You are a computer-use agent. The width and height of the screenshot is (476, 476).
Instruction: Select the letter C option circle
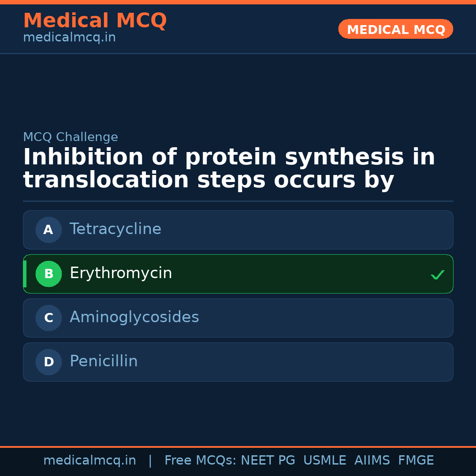click(x=48, y=318)
